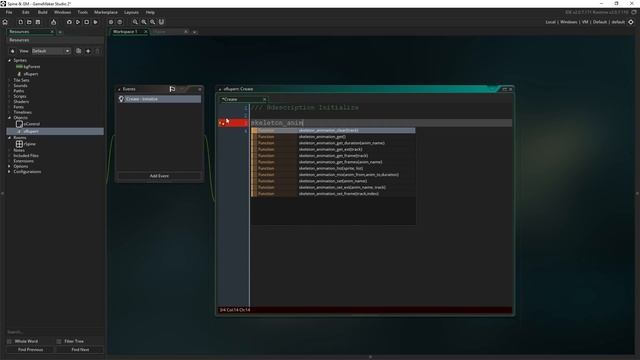
Task: Save the project with the toolbar icon
Action: 38,22
